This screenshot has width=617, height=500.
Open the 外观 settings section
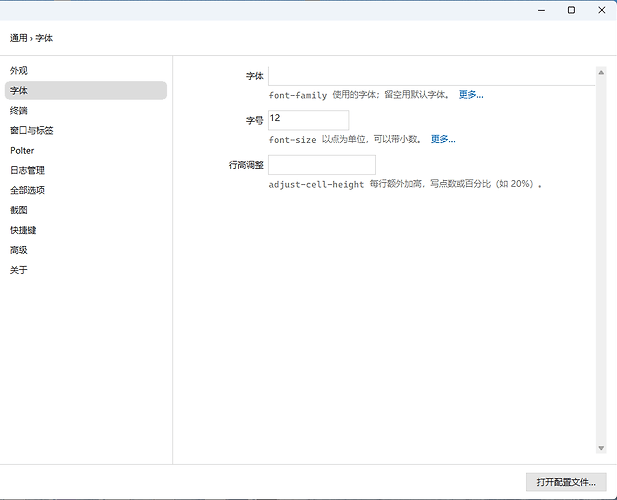[x=85, y=70]
